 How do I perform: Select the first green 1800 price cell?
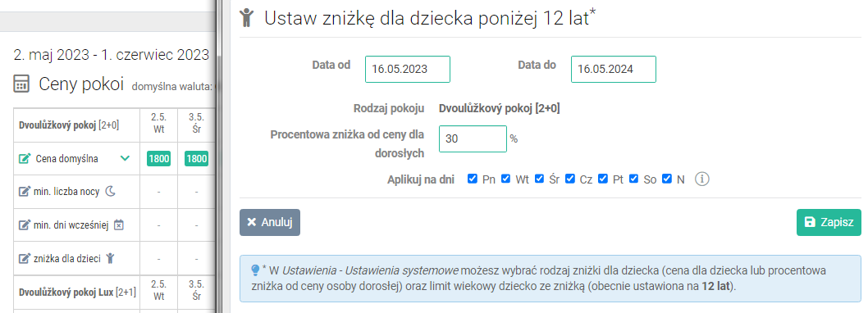coord(158,159)
